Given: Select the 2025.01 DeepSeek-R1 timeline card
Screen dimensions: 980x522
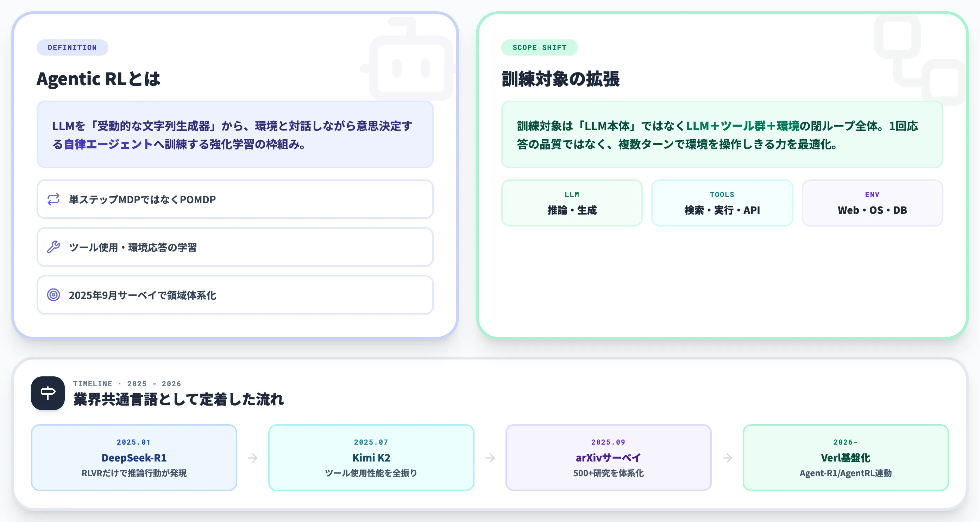Looking at the screenshot, I should (134, 458).
